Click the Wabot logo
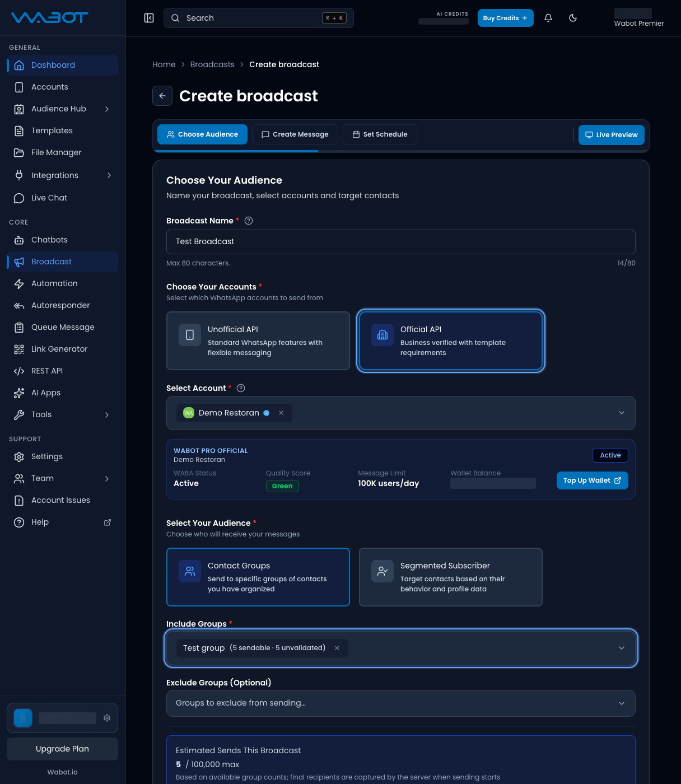Image resolution: width=681 pixels, height=784 pixels. tap(50, 18)
